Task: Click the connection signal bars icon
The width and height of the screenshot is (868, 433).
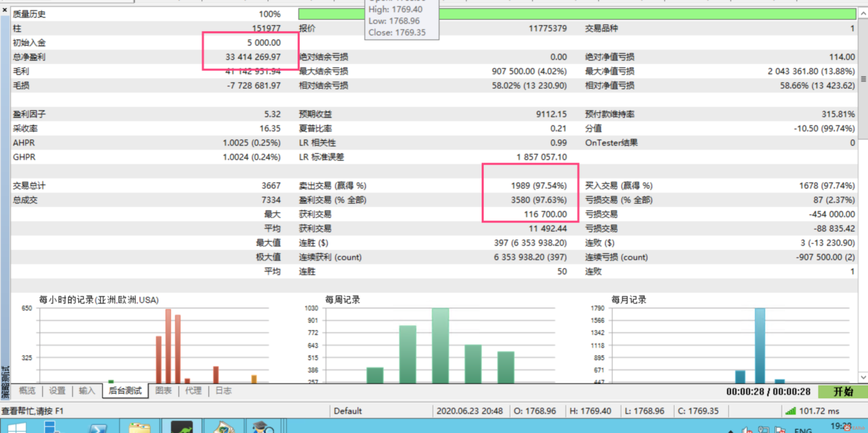Action: coord(790,411)
